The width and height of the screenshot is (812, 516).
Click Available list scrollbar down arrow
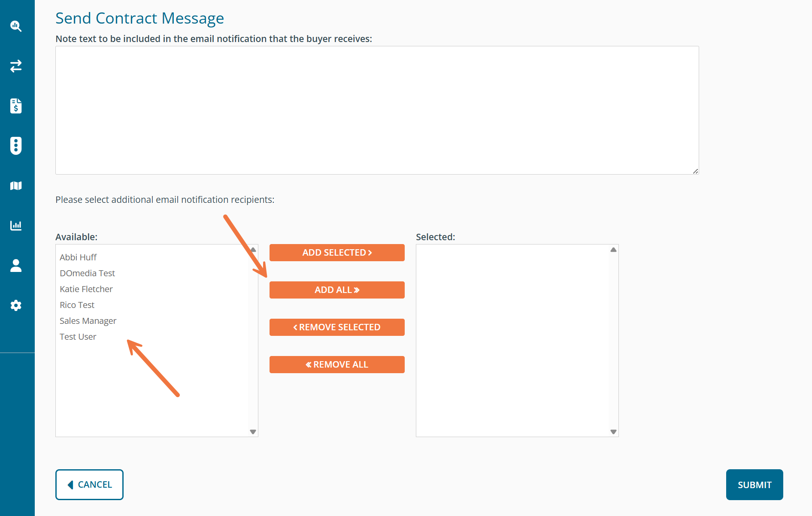253,432
